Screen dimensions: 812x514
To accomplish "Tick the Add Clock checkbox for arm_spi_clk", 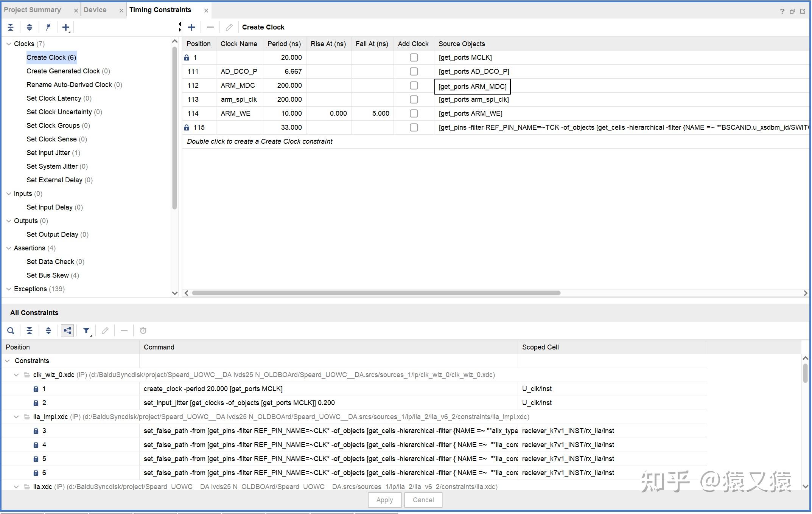I will coord(414,99).
